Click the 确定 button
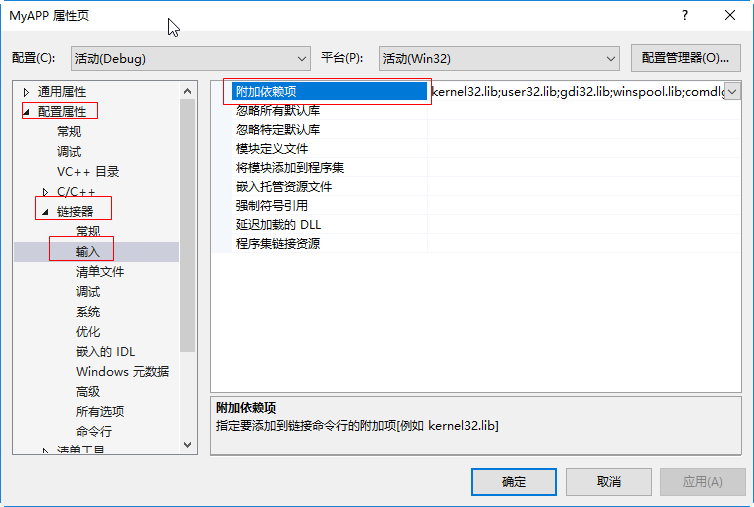 [514, 482]
